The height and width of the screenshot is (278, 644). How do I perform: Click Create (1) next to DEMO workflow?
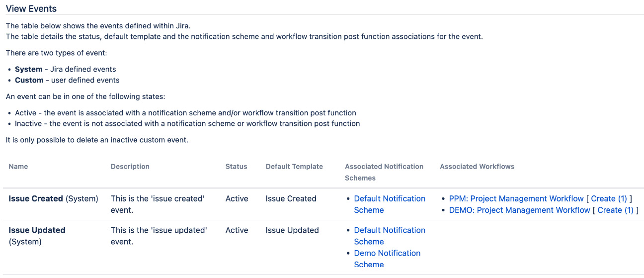[615, 210]
